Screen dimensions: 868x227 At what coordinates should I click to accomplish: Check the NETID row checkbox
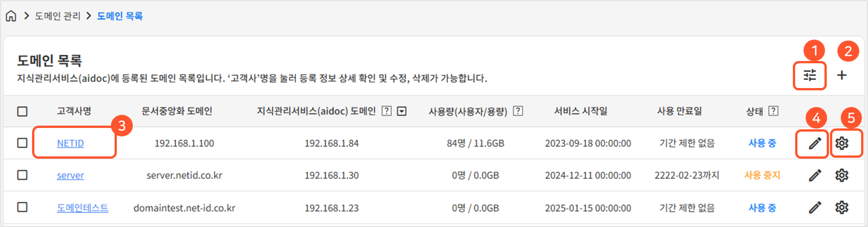point(22,143)
